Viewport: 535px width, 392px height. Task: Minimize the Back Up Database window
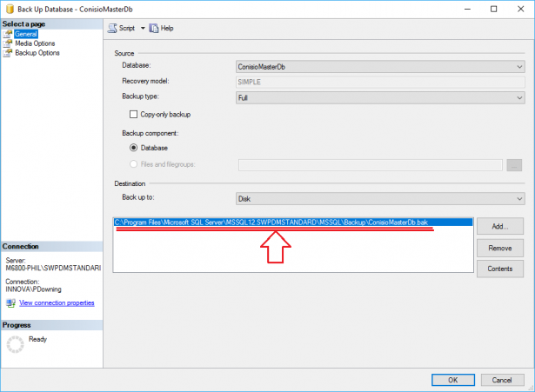(x=467, y=10)
